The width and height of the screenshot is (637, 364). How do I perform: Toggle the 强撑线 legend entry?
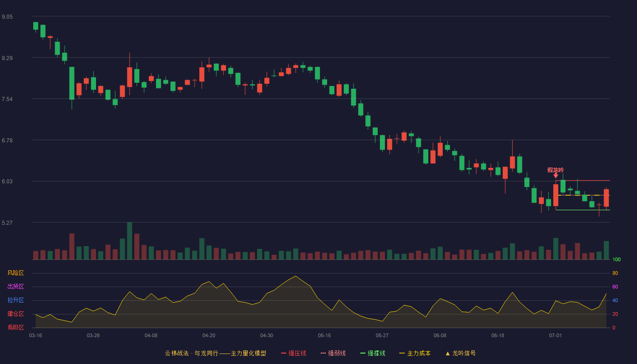373,353
